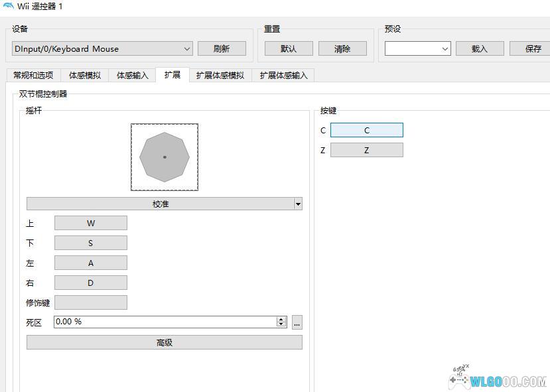Switch to the 体感模拟 tab

tap(83, 75)
